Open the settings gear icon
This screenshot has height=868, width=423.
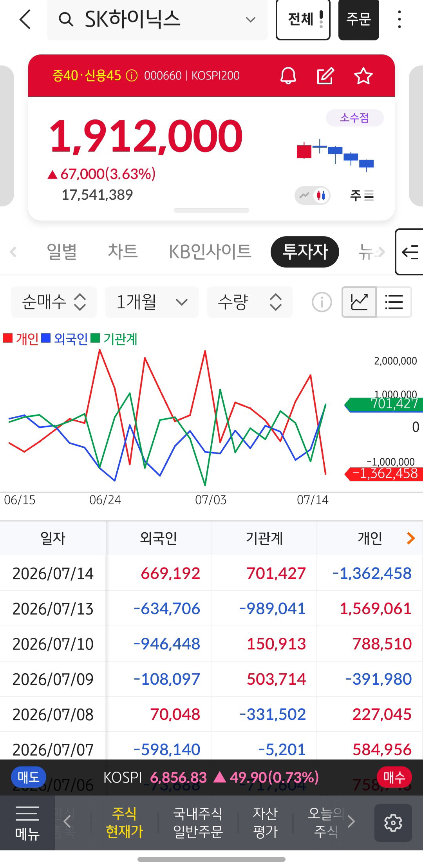393,823
